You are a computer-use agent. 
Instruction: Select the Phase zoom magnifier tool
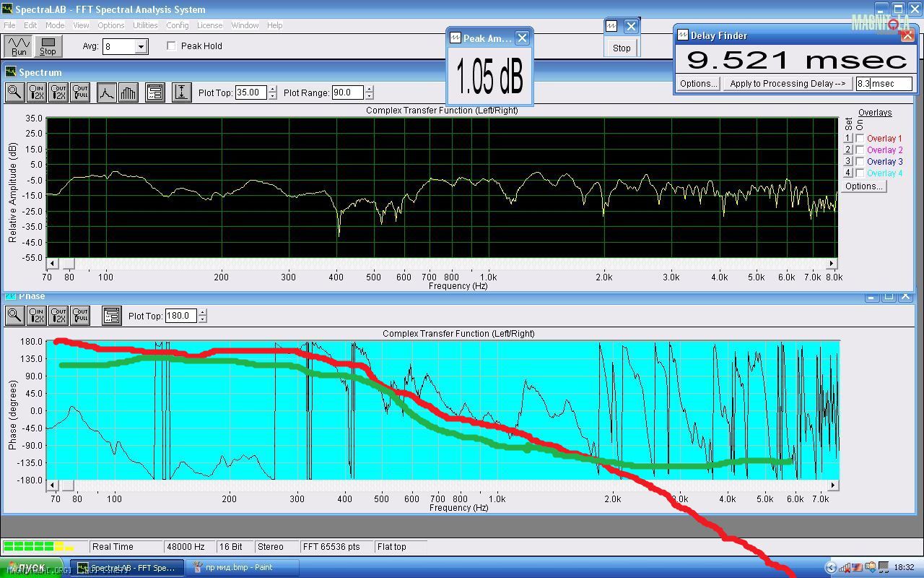click(x=14, y=316)
